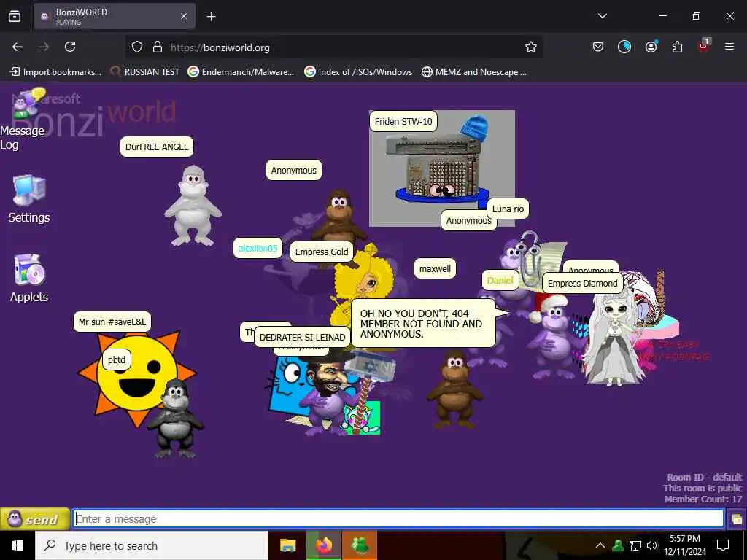Click the DurFREE ANGEL white Bonzi character

[x=193, y=206]
